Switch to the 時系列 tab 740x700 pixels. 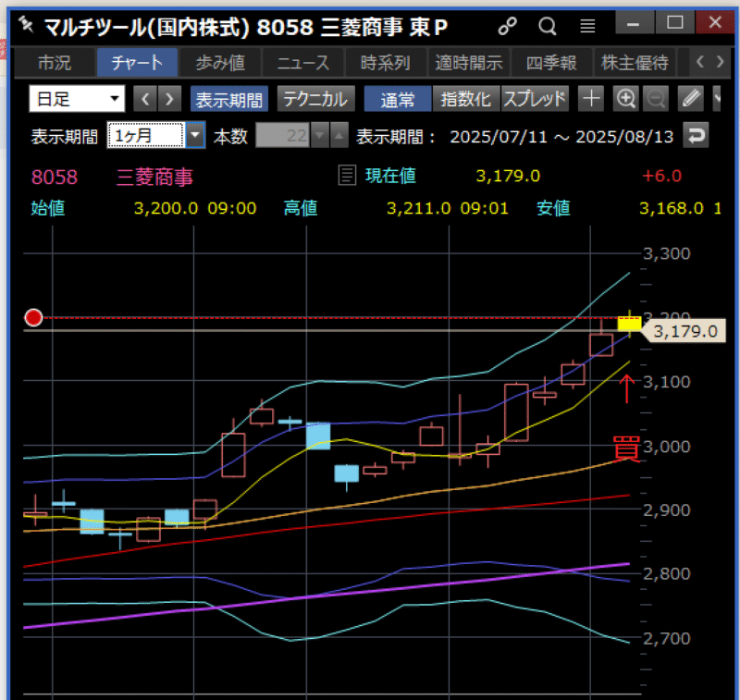[x=386, y=62]
